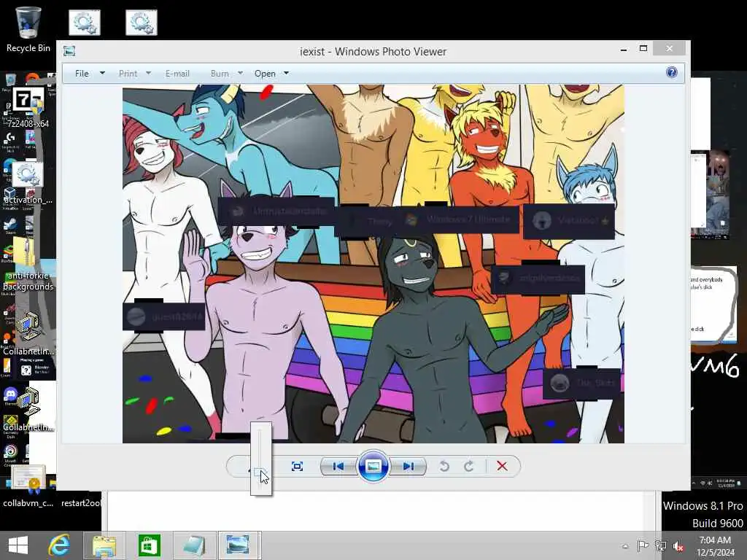Click the E-mail menu item

177,74
